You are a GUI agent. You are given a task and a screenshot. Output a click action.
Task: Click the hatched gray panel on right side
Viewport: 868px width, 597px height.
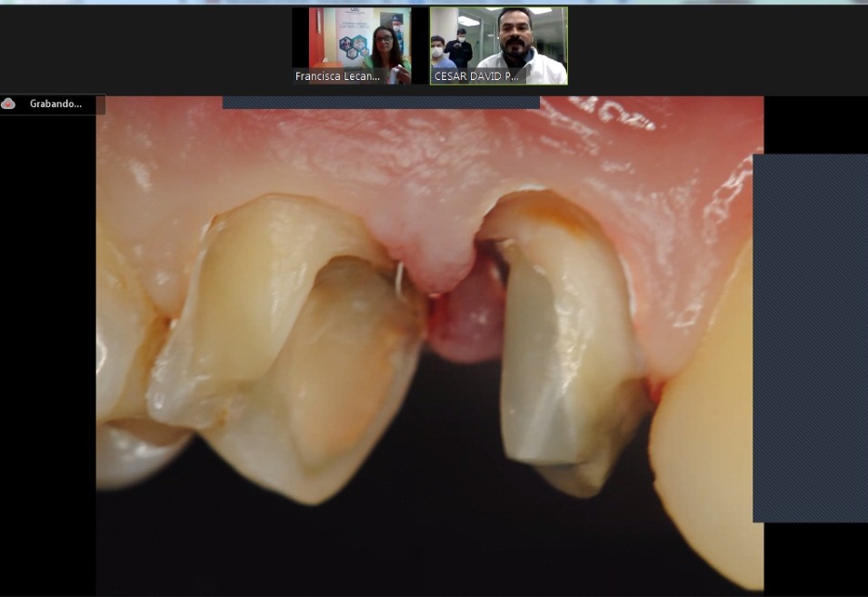click(810, 337)
